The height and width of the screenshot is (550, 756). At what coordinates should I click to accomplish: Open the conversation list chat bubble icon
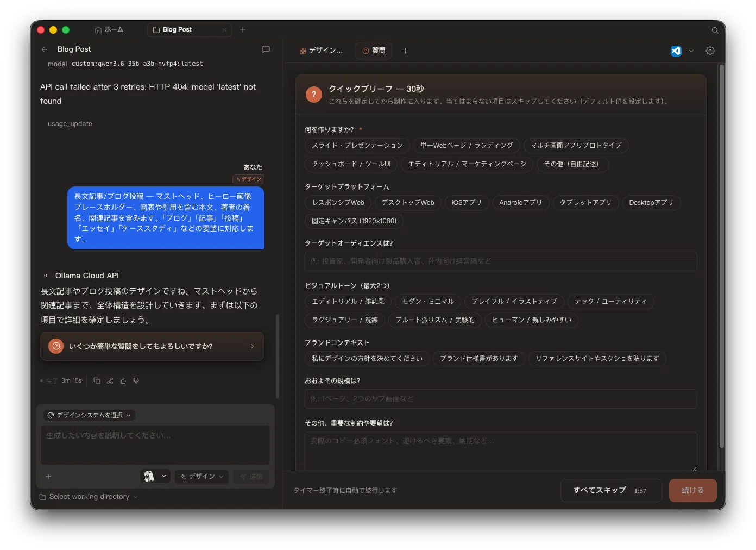click(266, 49)
